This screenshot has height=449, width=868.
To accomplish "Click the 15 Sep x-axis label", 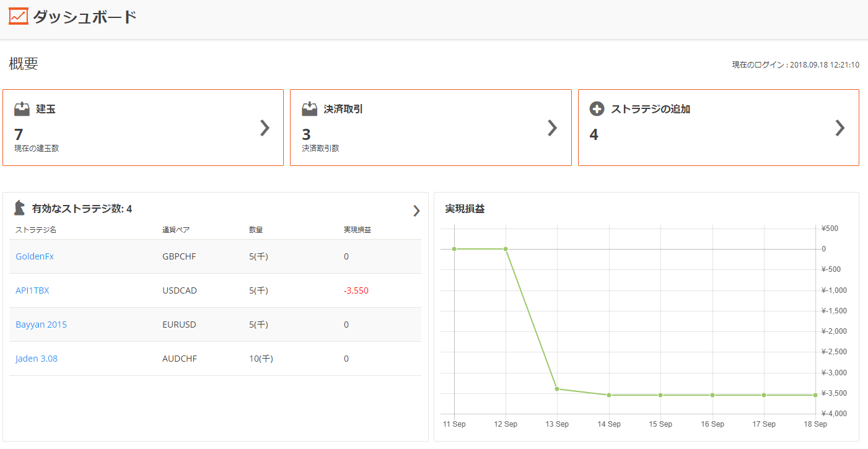I will tap(660, 424).
